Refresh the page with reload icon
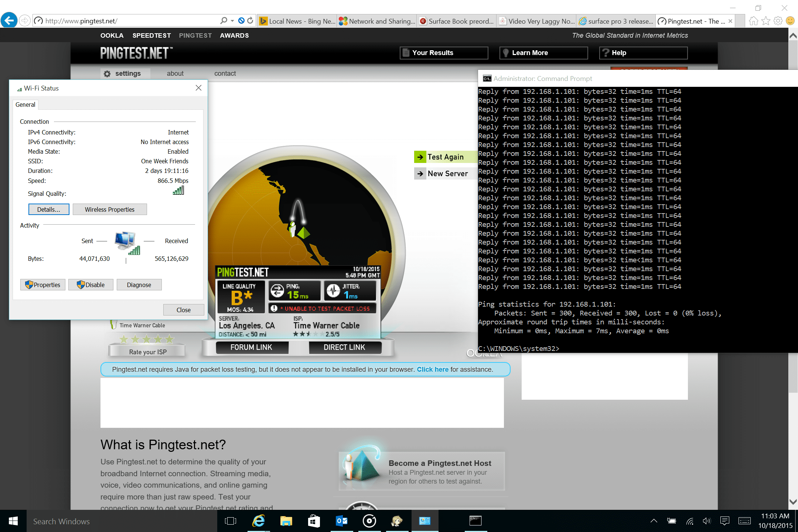The width and height of the screenshot is (798, 532). tap(250, 21)
